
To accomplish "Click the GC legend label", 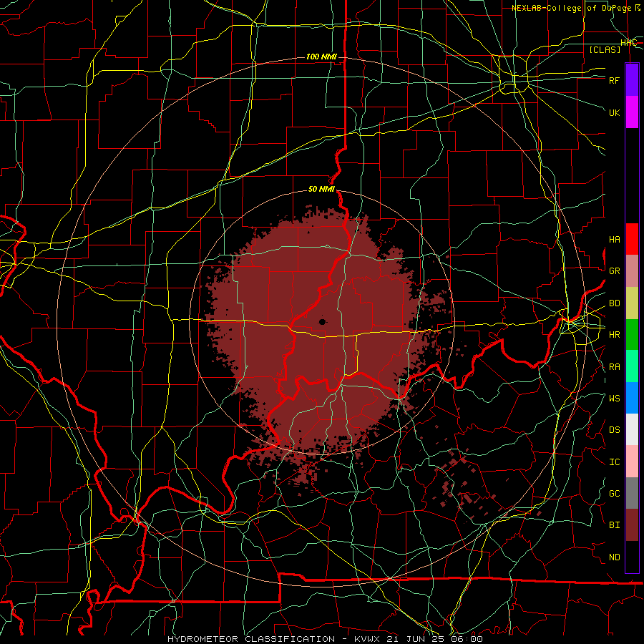I will point(615,494).
